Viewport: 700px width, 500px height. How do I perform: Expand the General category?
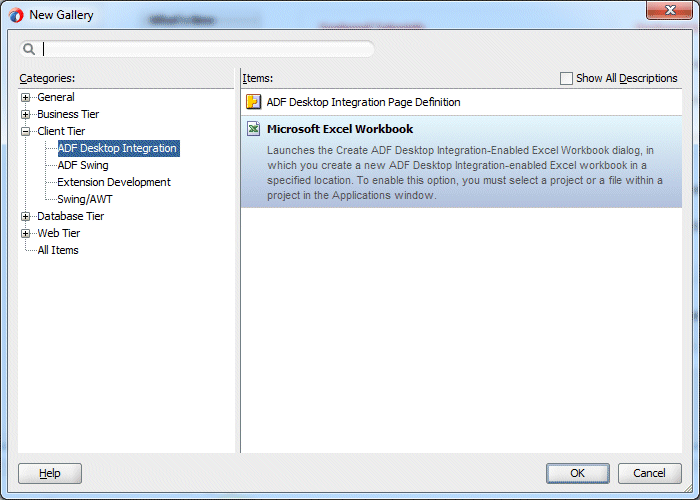[25, 97]
